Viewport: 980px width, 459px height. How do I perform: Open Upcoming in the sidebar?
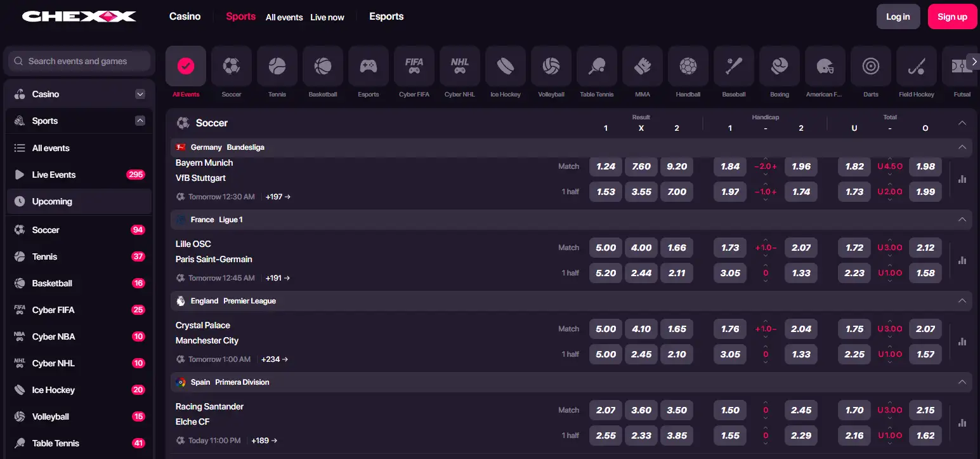pos(79,201)
